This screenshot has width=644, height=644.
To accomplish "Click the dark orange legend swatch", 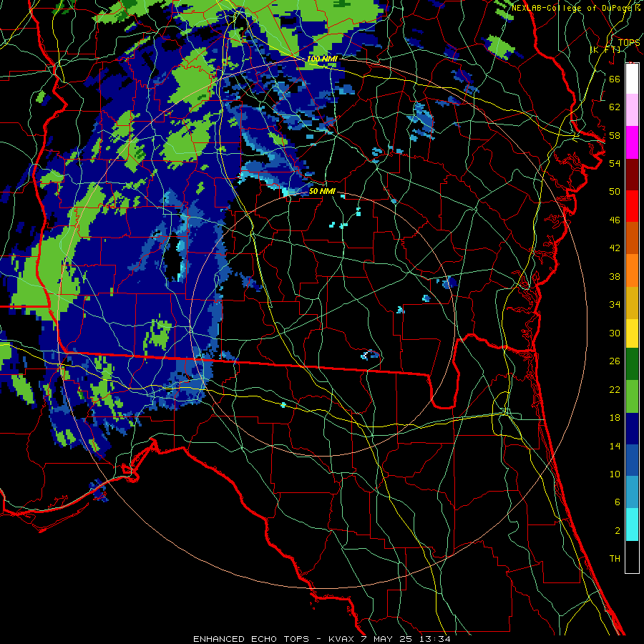I will pyautogui.click(x=632, y=238).
